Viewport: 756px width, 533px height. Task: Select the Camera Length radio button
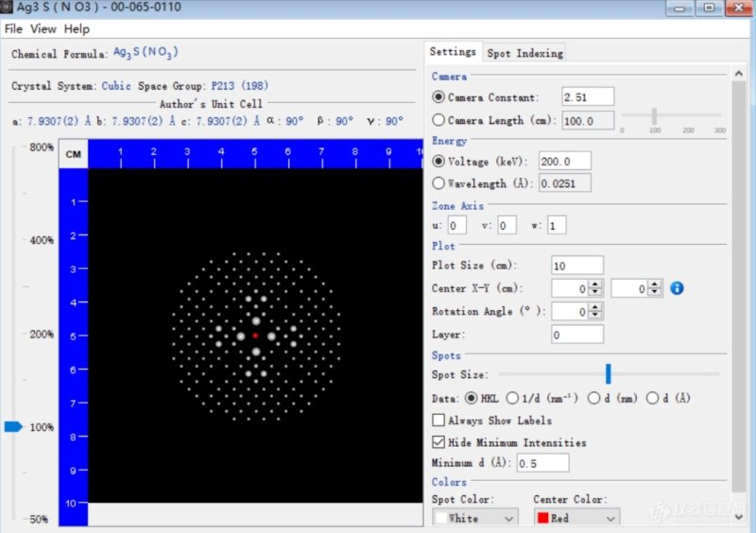pos(438,120)
